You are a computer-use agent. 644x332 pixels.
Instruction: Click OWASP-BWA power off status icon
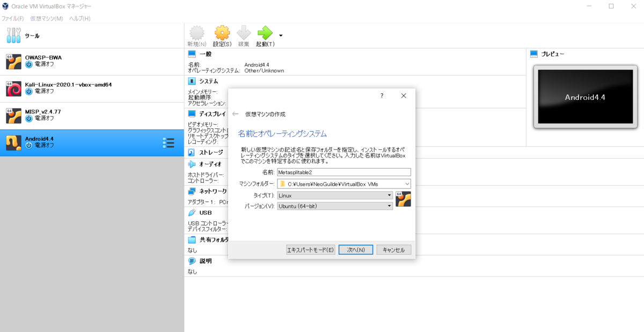point(29,64)
